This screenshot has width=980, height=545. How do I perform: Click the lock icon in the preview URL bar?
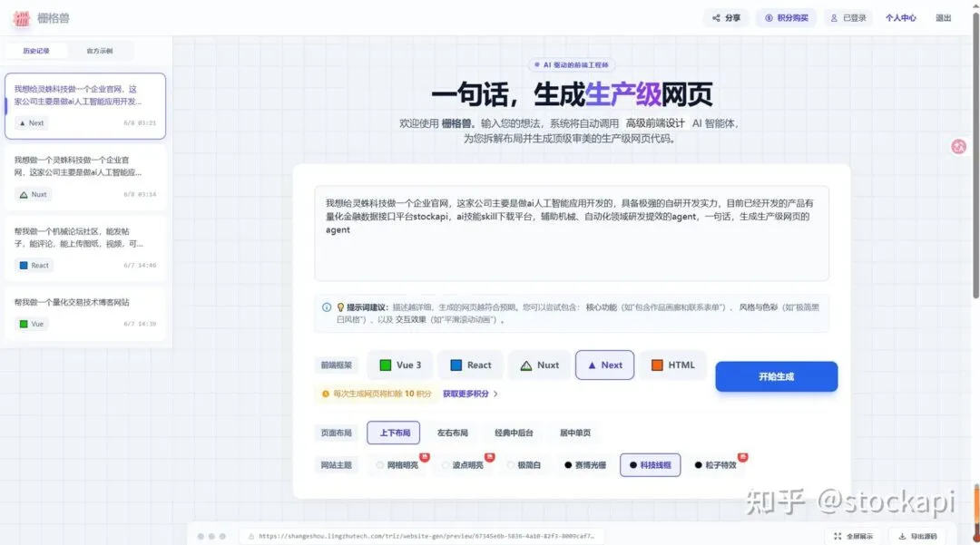coord(251,536)
